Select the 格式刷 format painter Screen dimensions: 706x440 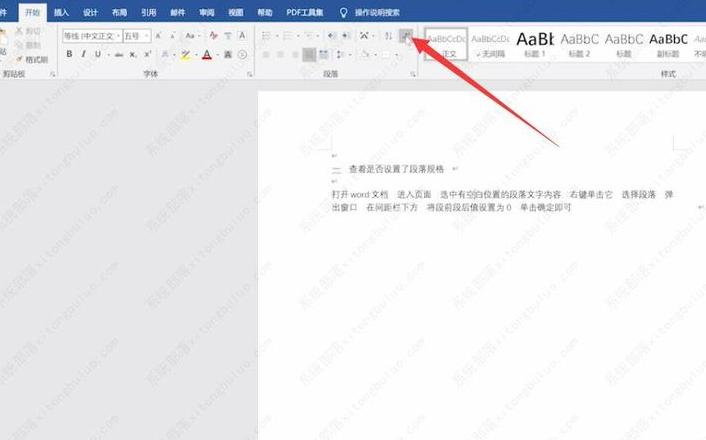point(32,59)
